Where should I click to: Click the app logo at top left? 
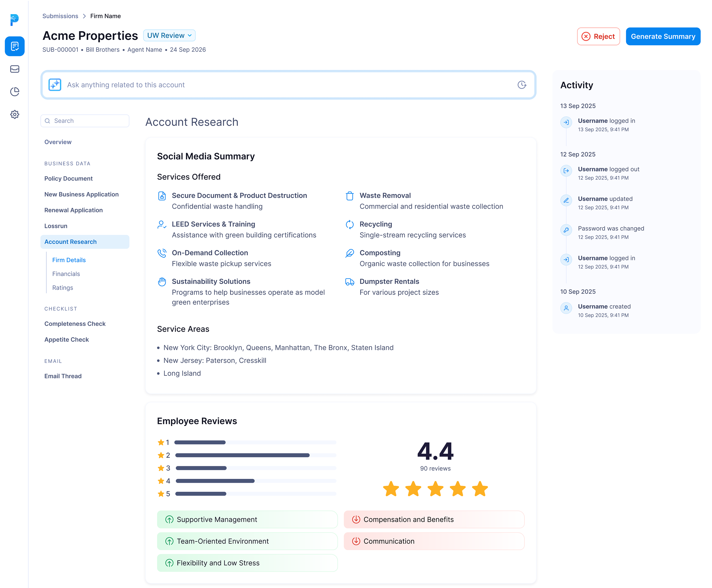[14, 20]
